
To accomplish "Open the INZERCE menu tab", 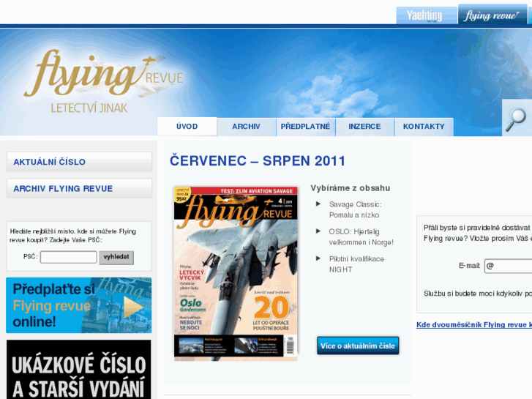I will (x=364, y=127).
